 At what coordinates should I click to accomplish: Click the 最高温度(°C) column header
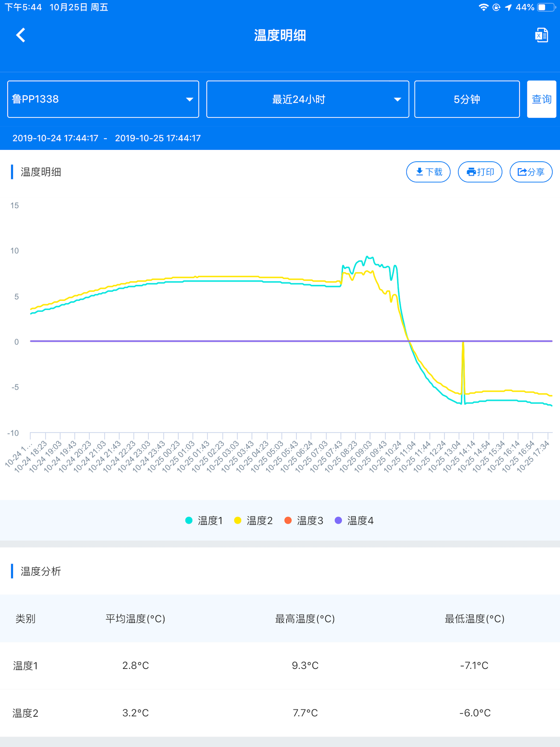(305, 618)
